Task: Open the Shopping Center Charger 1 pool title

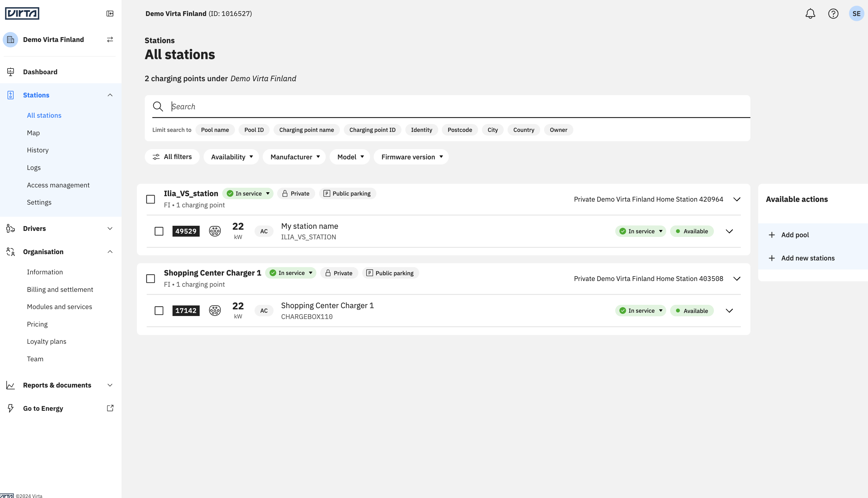Action: click(x=213, y=273)
